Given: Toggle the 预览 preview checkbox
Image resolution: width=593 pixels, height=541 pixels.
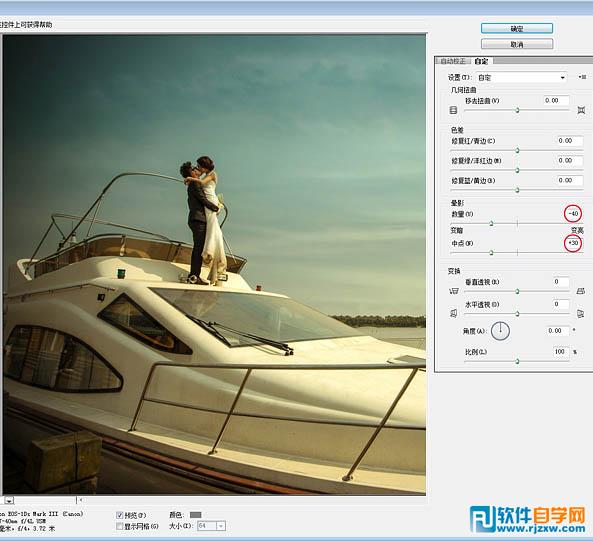Looking at the screenshot, I should pyautogui.click(x=120, y=515).
